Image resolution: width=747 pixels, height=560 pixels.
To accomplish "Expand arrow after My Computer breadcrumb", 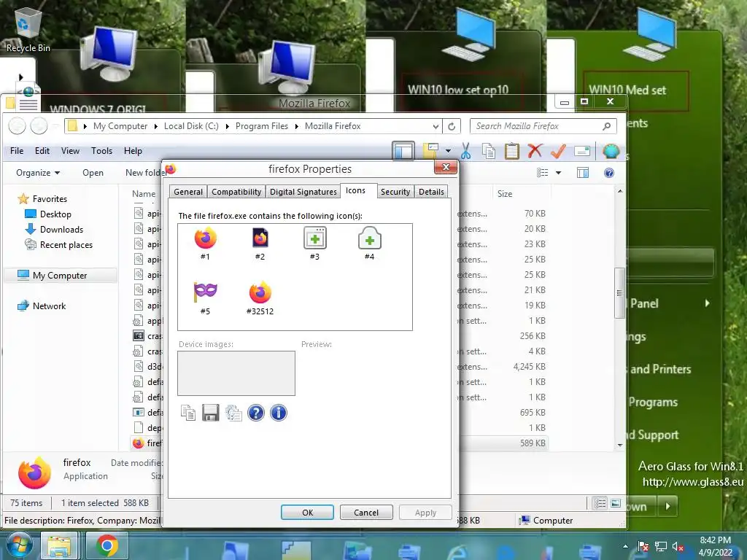I will point(156,126).
